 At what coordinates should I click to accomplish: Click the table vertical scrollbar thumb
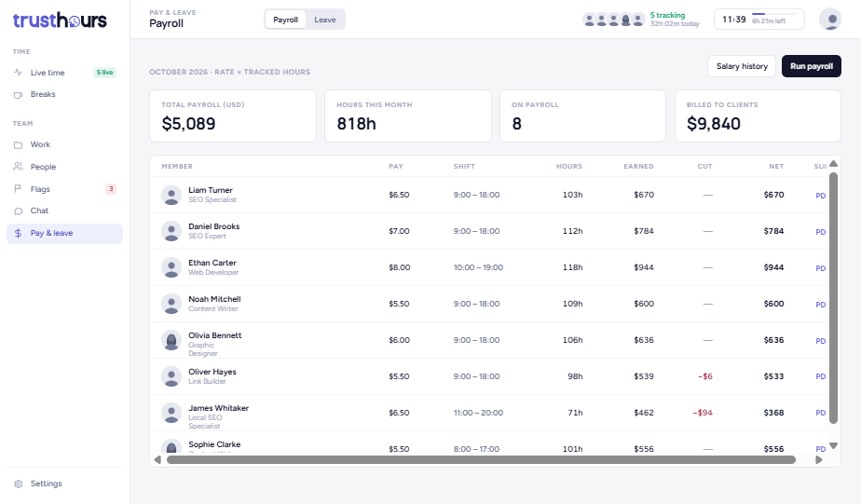tap(833, 298)
